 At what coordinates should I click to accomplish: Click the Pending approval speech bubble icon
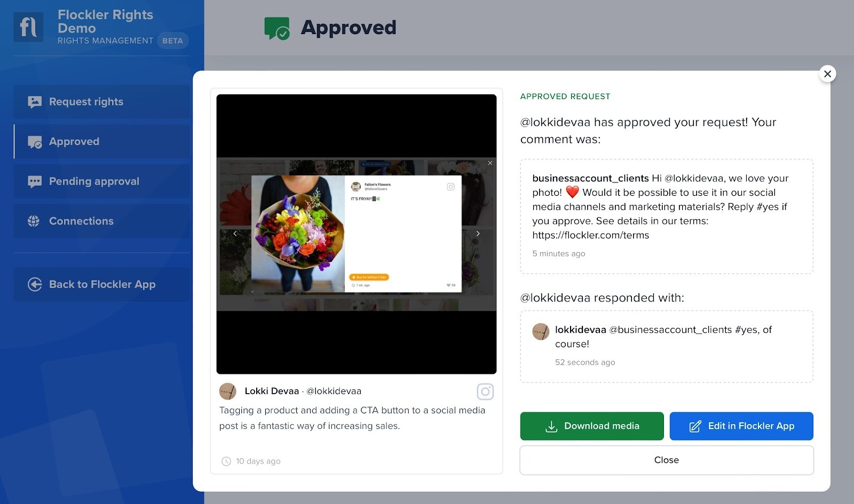coord(35,182)
